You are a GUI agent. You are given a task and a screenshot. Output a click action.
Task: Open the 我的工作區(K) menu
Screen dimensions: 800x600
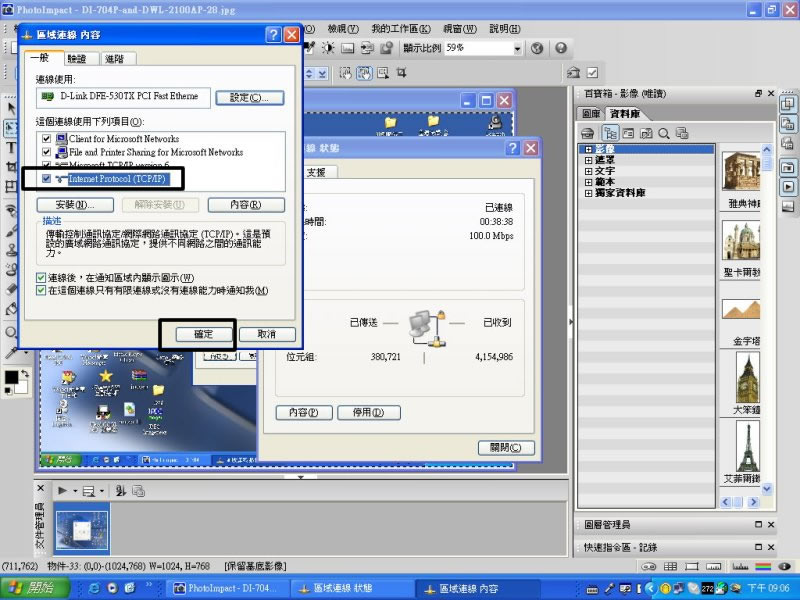coord(401,29)
